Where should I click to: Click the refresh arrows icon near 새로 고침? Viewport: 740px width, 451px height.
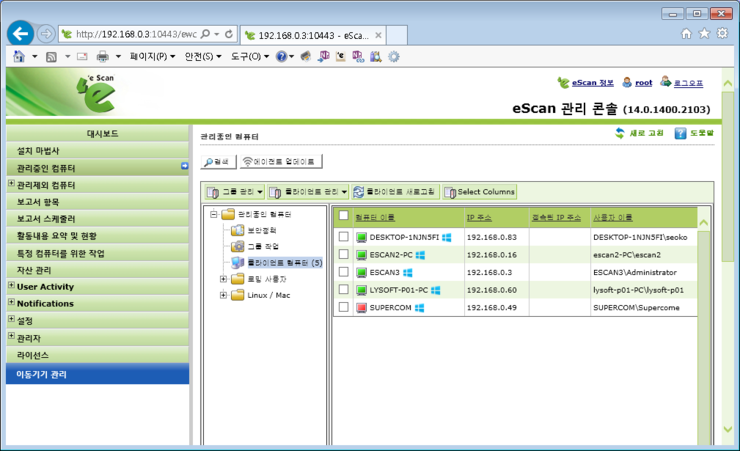point(620,134)
